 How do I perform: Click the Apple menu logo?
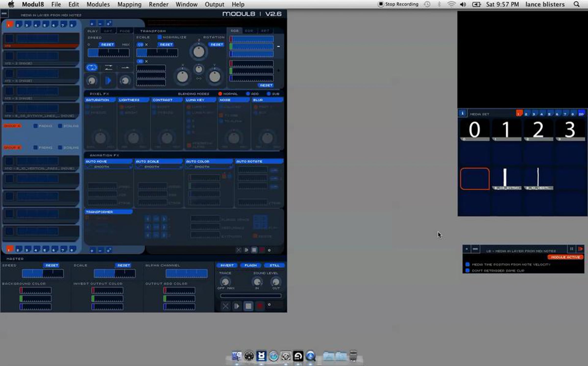pyautogui.click(x=11, y=4)
